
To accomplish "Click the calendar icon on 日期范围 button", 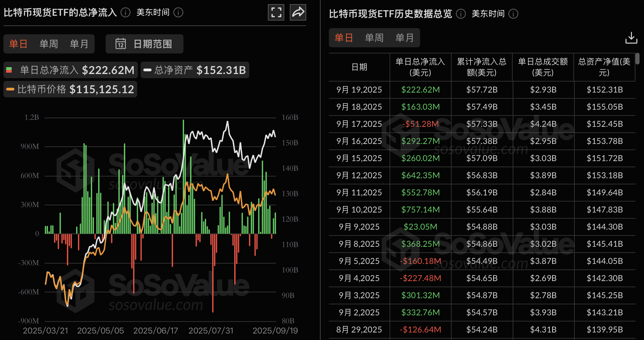I will click(x=121, y=44).
